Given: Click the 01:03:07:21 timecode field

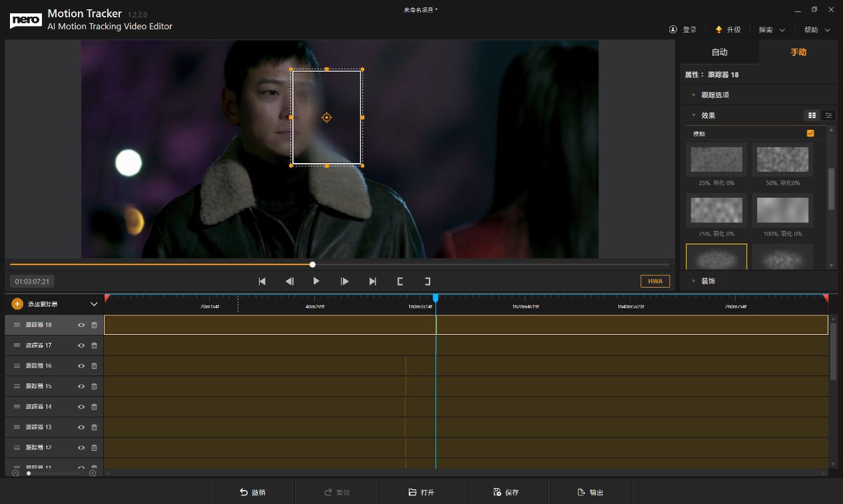Looking at the screenshot, I should [32, 281].
